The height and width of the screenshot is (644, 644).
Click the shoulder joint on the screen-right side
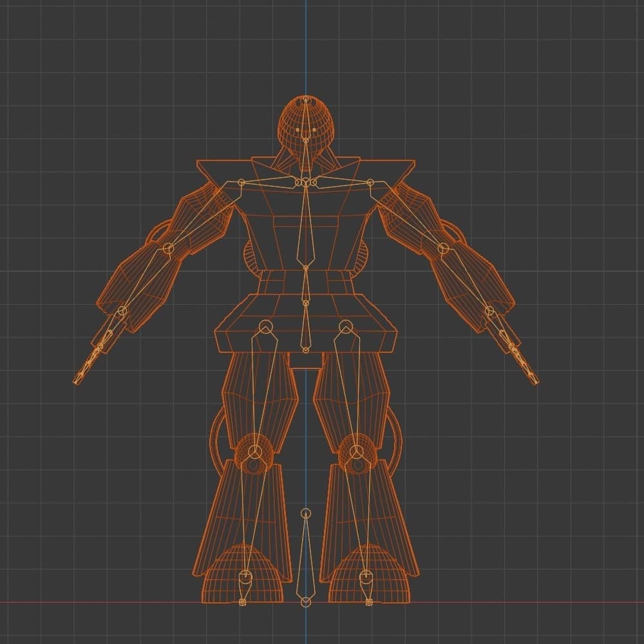point(370,183)
